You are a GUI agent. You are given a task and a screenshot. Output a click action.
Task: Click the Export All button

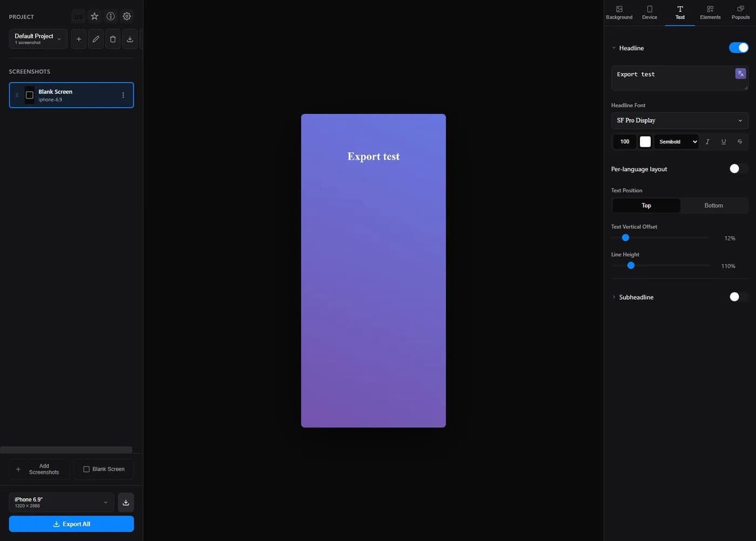pyautogui.click(x=71, y=524)
